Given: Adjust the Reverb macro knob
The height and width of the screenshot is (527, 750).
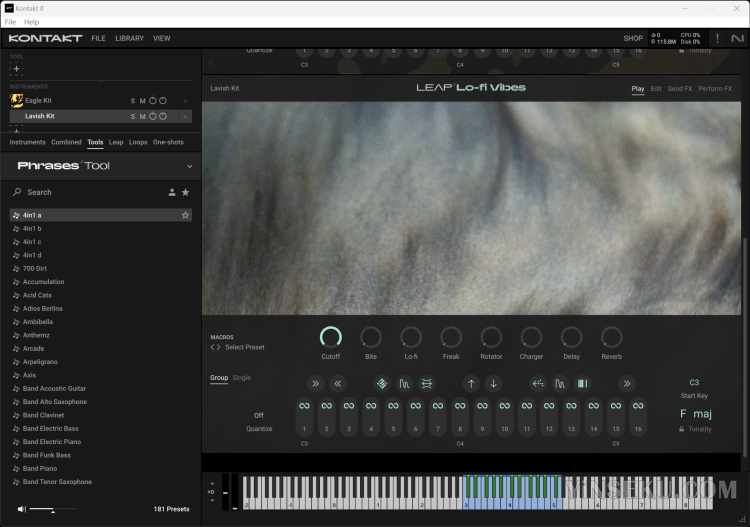Looking at the screenshot, I should click(611, 338).
